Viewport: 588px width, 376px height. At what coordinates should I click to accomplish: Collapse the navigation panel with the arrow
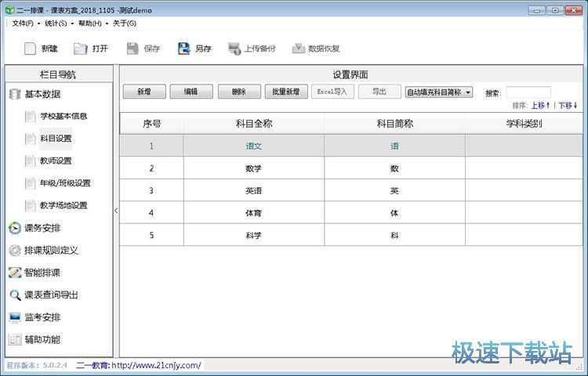tap(116, 211)
